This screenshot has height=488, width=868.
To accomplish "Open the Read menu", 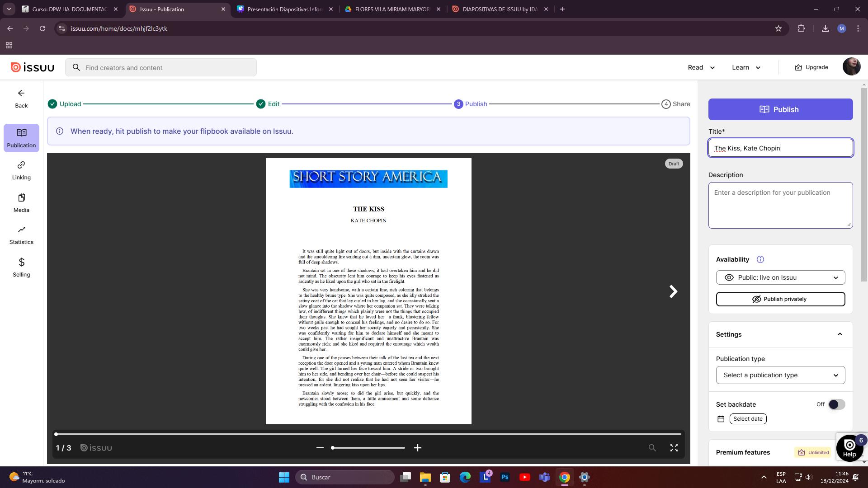I will 701,67.
